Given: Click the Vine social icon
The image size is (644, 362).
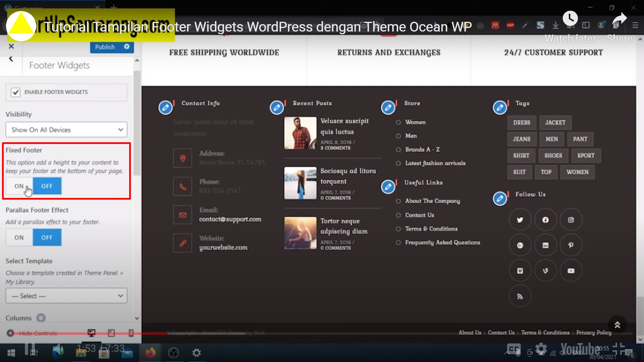Looking at the screenshot, I should tap(545, 271).
